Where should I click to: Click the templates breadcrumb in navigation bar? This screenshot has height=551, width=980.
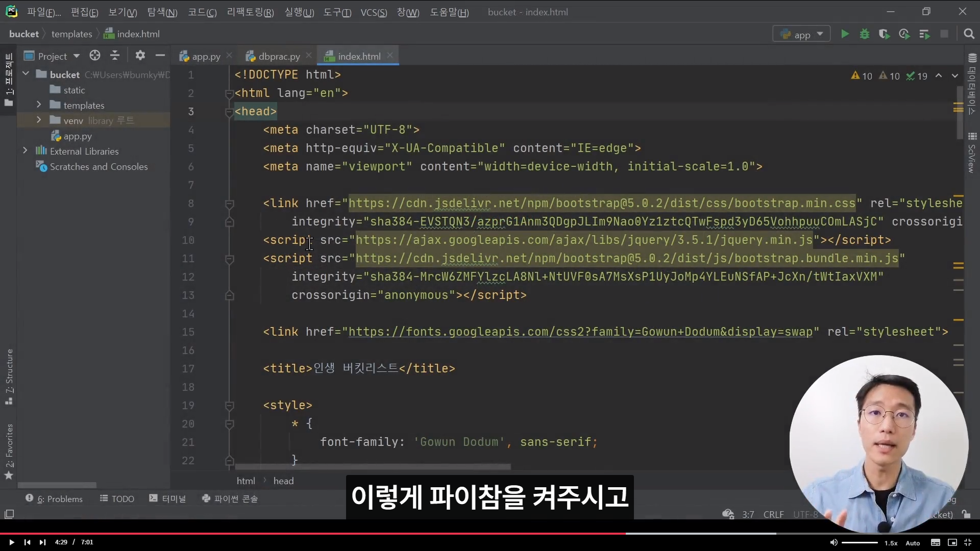71,34
